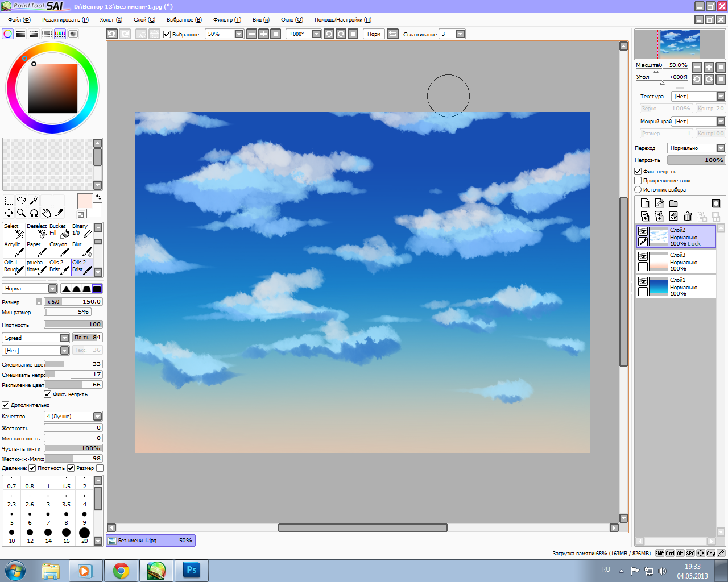Hide the Слой1 layer
Viewport: 728px width, 582px height.
[x=643, y=282]
